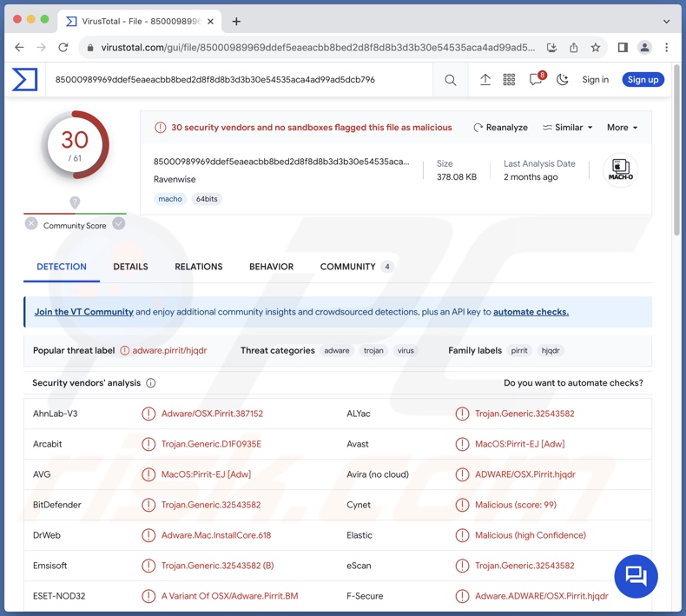
Task: Expand the Similar dropdown
Action: (x=568, y=128)
